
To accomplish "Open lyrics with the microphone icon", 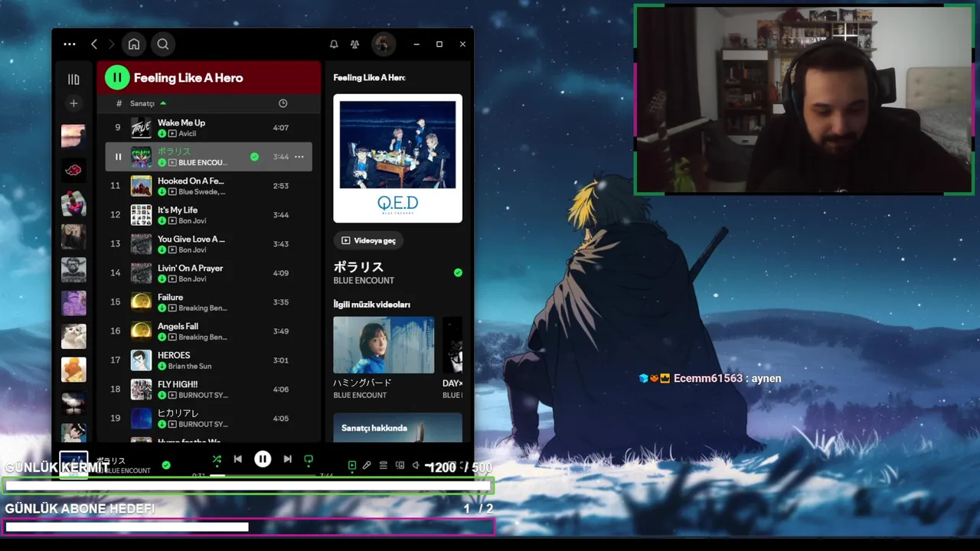I will pos(367,465).
